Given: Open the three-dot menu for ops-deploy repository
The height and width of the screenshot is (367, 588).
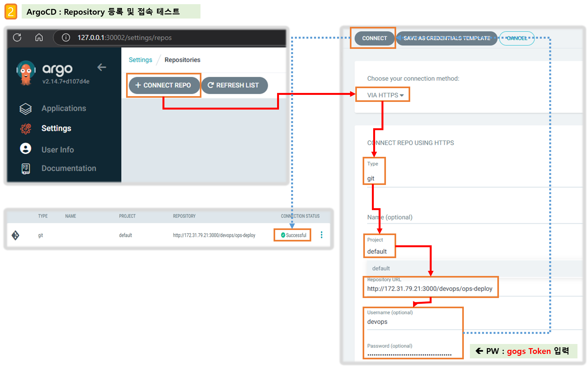Looking at the screenshot, I should point(321,235).
